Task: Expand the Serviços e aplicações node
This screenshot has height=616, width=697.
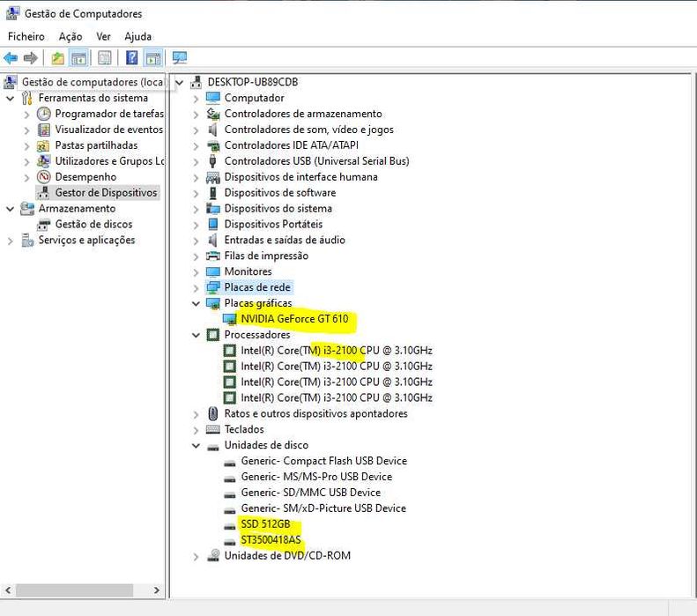Action: click(11, 241)
